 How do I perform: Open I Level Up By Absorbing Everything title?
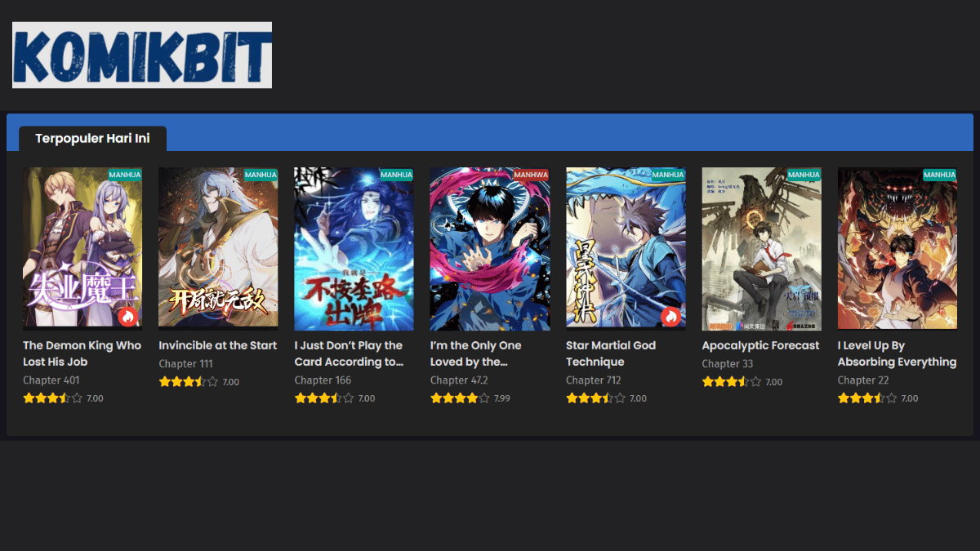897,353
